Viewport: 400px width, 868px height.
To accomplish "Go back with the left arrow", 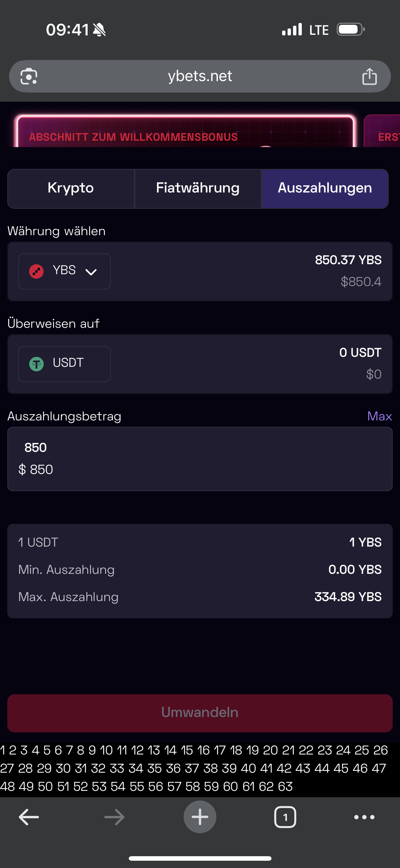I will [x=29, y=817].
